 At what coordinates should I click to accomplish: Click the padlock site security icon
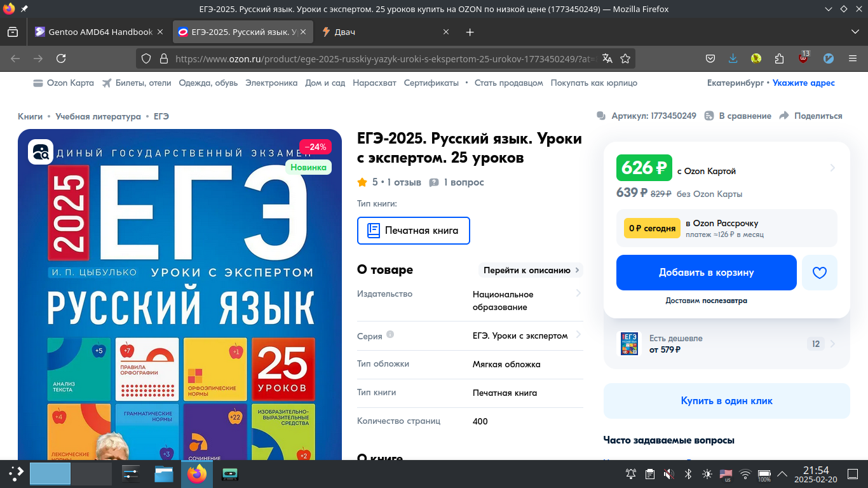(x=163, y=58)
